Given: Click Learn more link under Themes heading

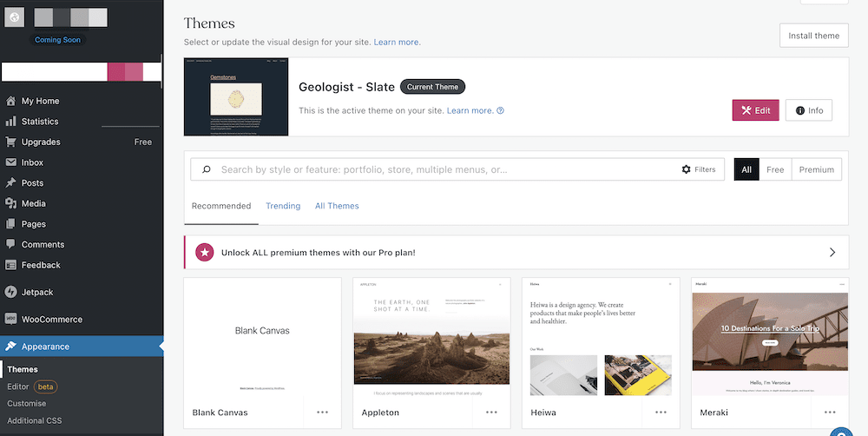Looking at the screenshot, I should [397, 42].
